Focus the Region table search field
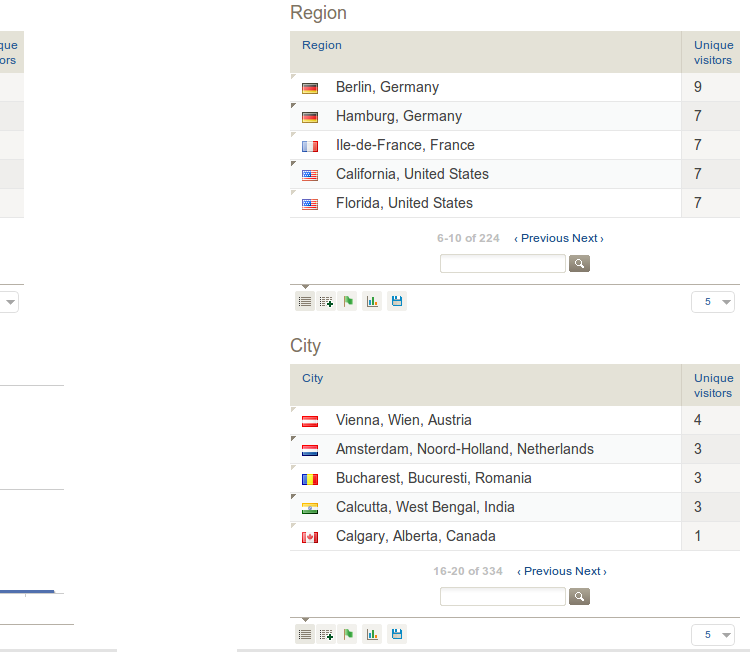 tap(503, 264)
